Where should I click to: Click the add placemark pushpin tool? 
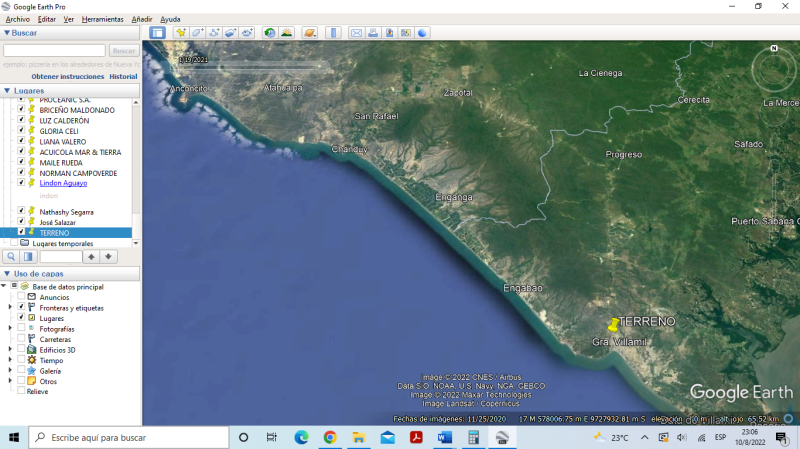point(181,33)
